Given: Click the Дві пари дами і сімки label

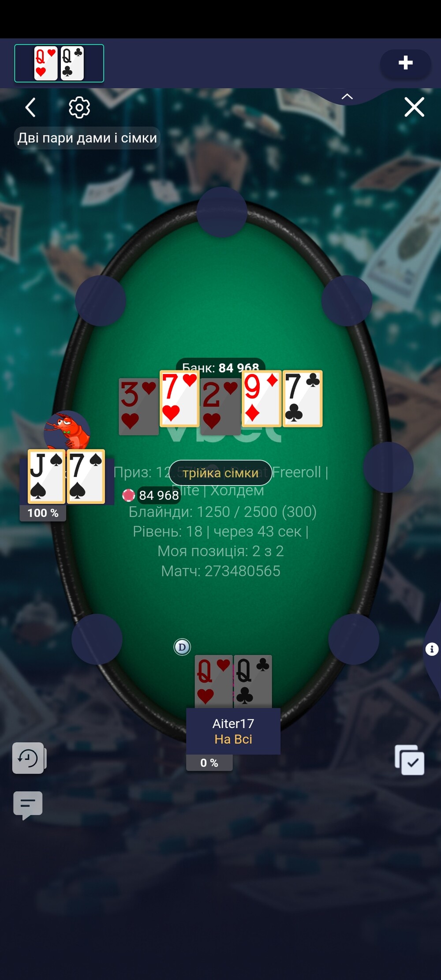Looking at the screenshot, I should tap(87, 138).
